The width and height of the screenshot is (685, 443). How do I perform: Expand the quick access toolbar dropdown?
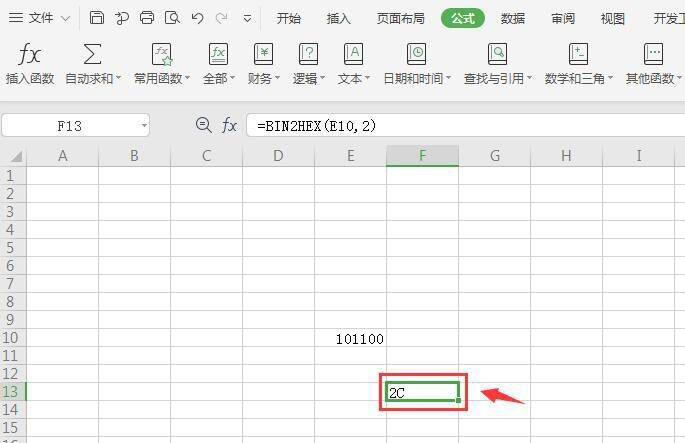[247, 18]
